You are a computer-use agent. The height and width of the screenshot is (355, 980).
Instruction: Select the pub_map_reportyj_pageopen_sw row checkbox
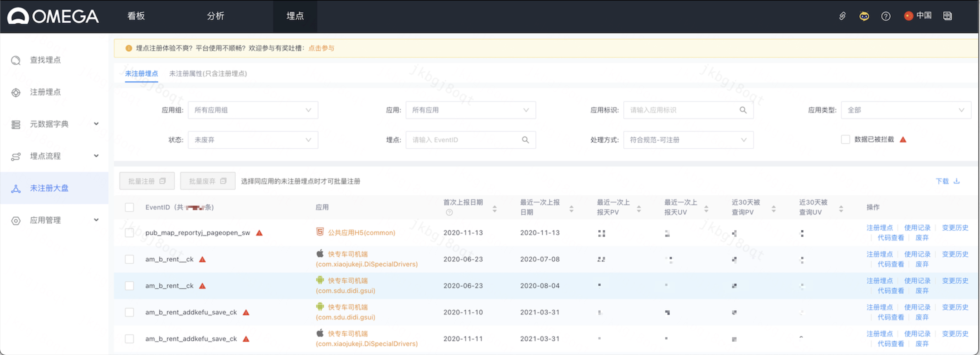pyautogui.click(x=129, y=233)
